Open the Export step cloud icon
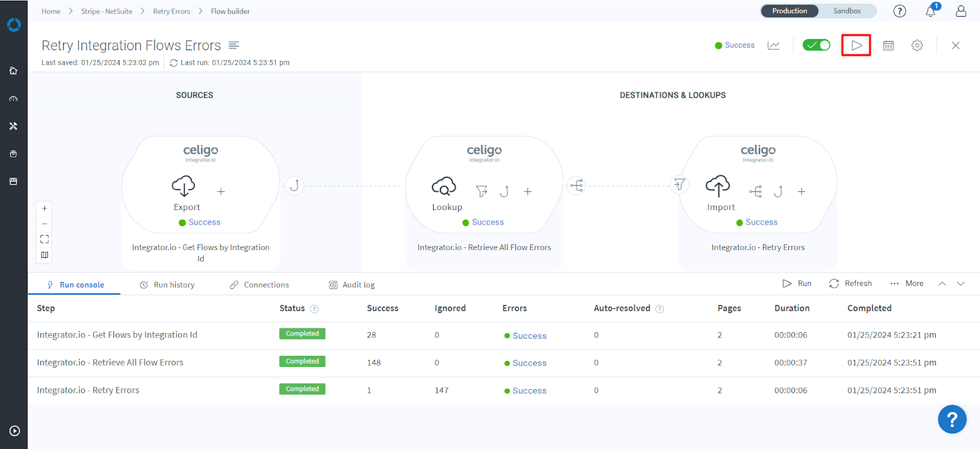This screenshot has width=980, height=449. (183, 186)
